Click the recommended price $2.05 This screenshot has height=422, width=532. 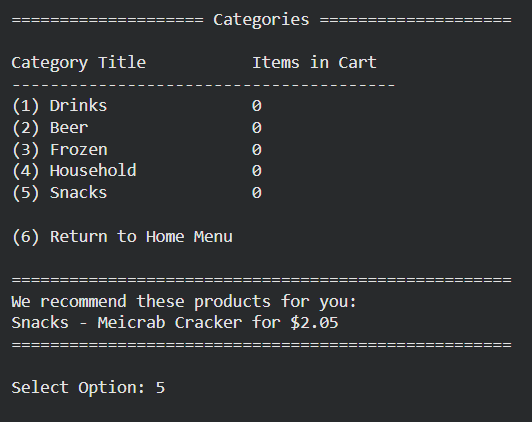pyautogui.click(x=315, y=323)
